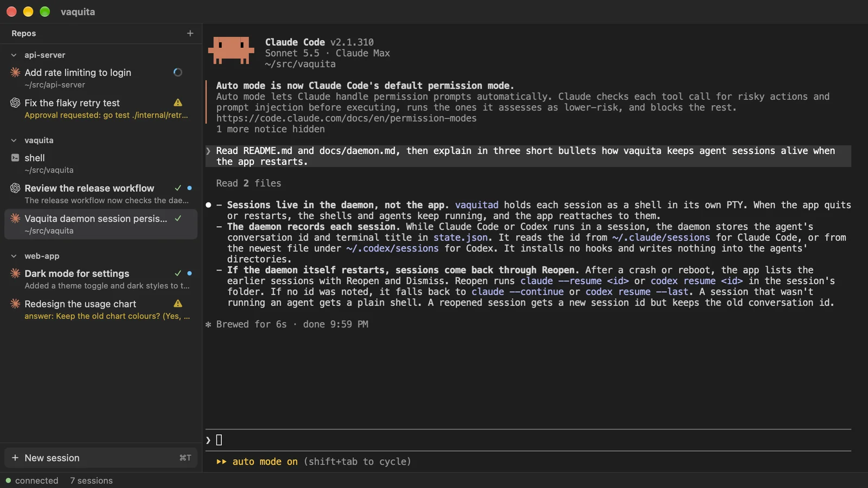Click the spinner icon on Add rate limiting row
868x488 pixels.
click(177, 73)
